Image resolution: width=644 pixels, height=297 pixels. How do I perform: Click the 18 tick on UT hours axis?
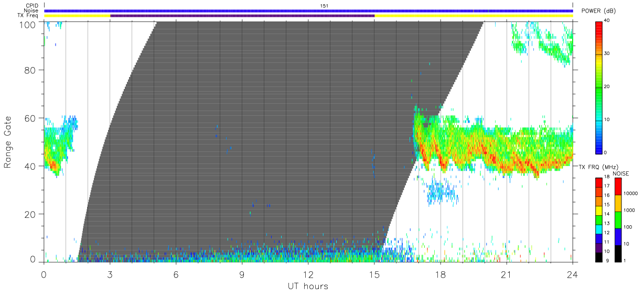pos(441,274)
